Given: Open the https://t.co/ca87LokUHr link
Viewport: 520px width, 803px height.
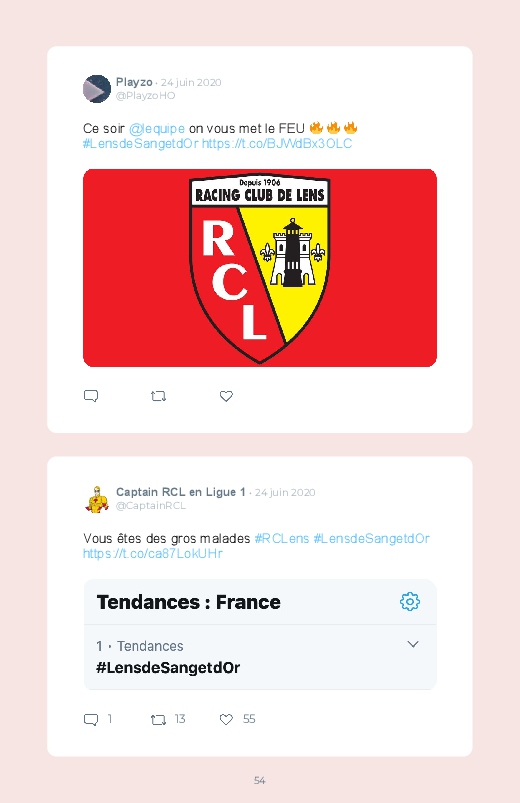Looking at the screenshot, I should [153, 554].
